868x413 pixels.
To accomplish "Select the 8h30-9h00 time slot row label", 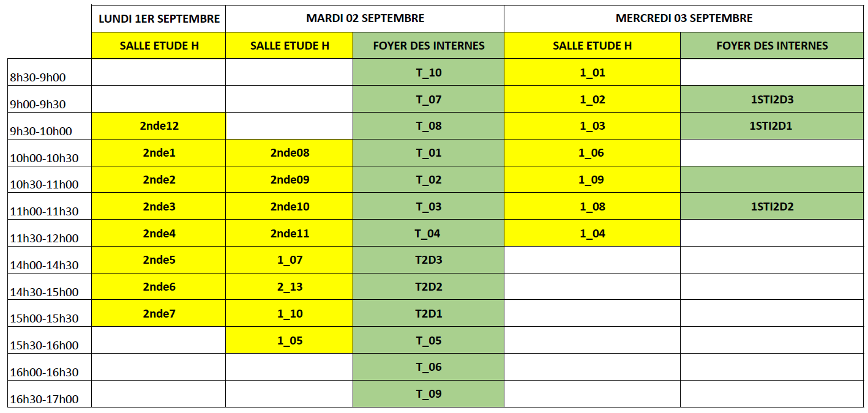I will click(50, 72).
